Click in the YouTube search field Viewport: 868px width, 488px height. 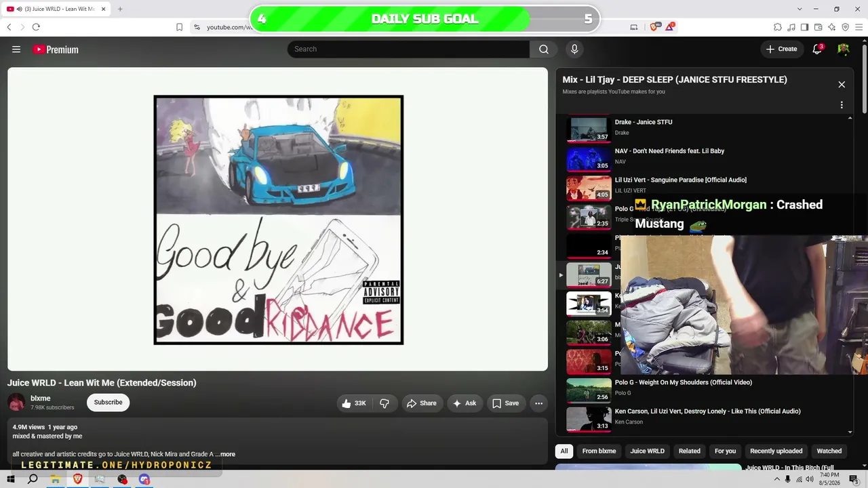(408, 49)
